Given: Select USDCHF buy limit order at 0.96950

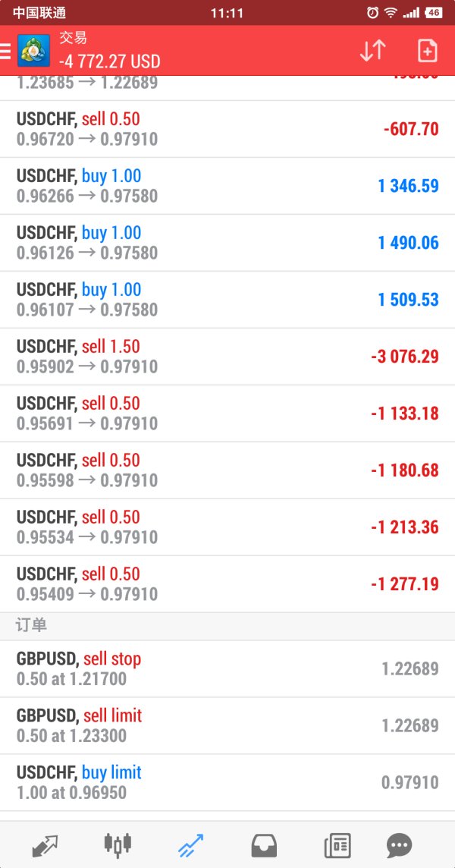Looking at the screenshot, I should click(x=227, y=783).
